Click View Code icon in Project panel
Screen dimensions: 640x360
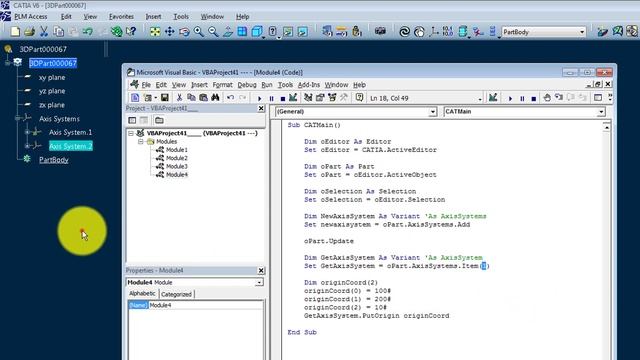(x=132, y=120)
